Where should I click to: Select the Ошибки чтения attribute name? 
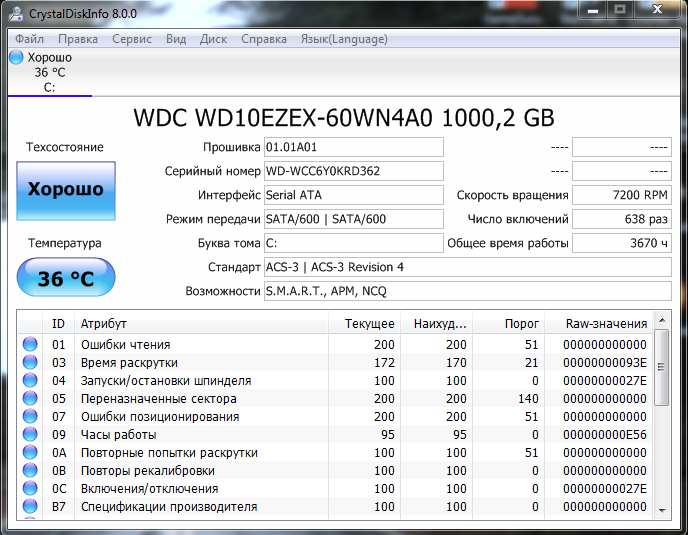point(125,345)
